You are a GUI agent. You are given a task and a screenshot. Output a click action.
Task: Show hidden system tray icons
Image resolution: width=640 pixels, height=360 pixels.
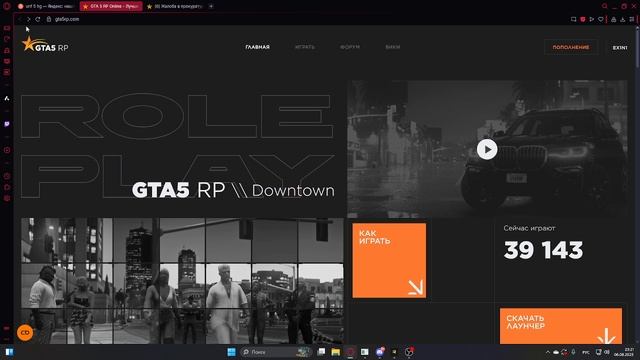[x=548, y=352]
